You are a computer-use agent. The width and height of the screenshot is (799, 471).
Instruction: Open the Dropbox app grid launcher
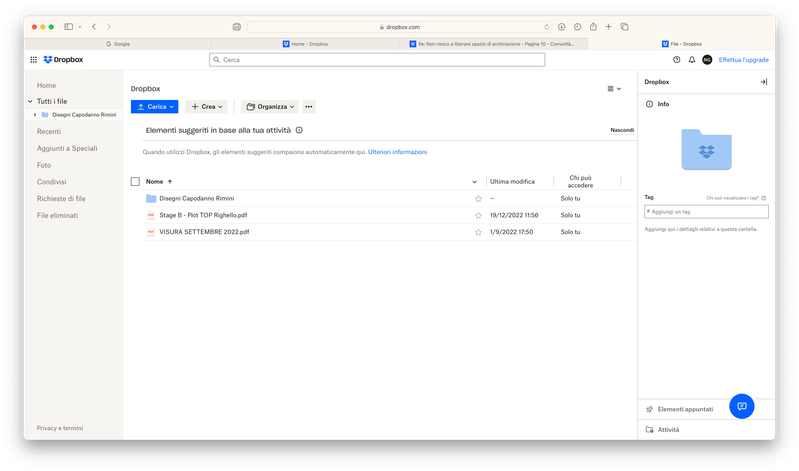[34, 60]
